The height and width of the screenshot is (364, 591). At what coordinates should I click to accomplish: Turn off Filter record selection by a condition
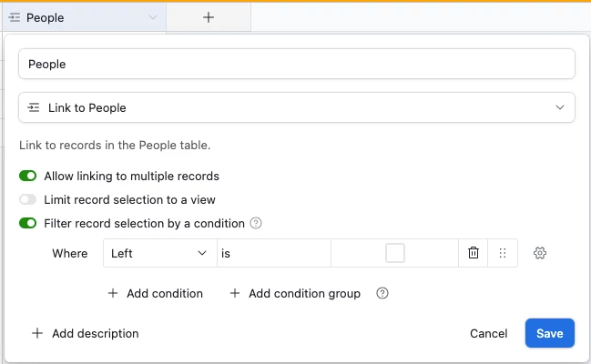pos(27,223)
